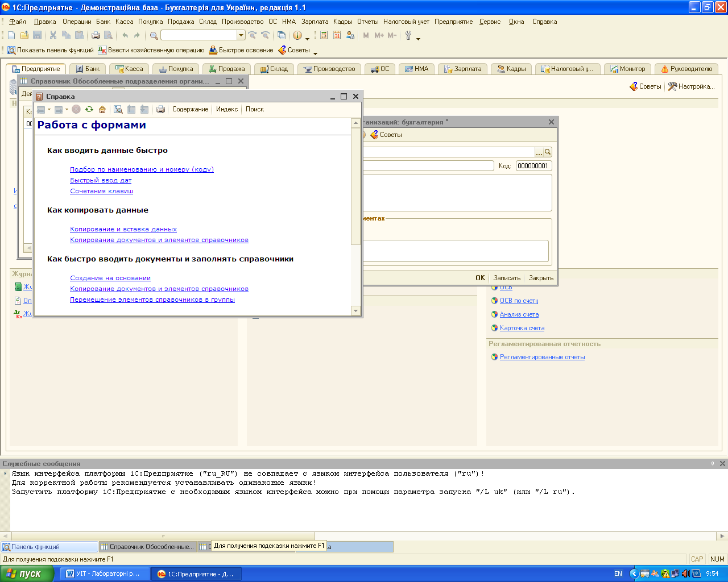Go forward in the Справка help window
Viewport: 728px width, 582px height.
(59, 109)
